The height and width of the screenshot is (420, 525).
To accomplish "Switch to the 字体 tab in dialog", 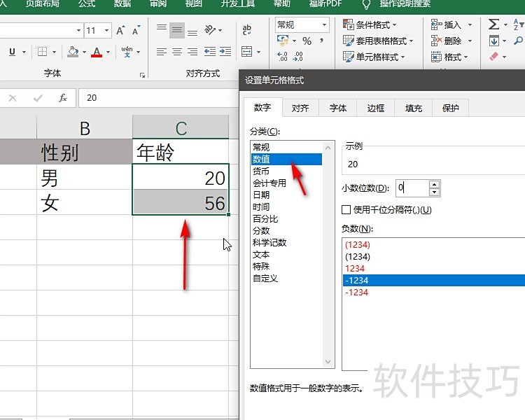I will point(338,108).
